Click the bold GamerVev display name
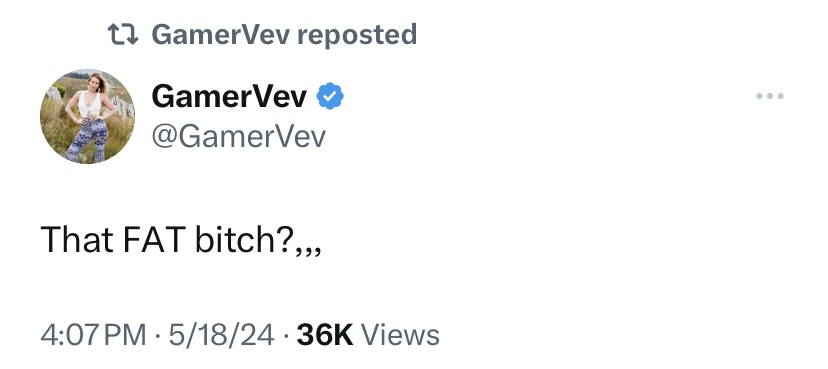 (x=229, y=97)
